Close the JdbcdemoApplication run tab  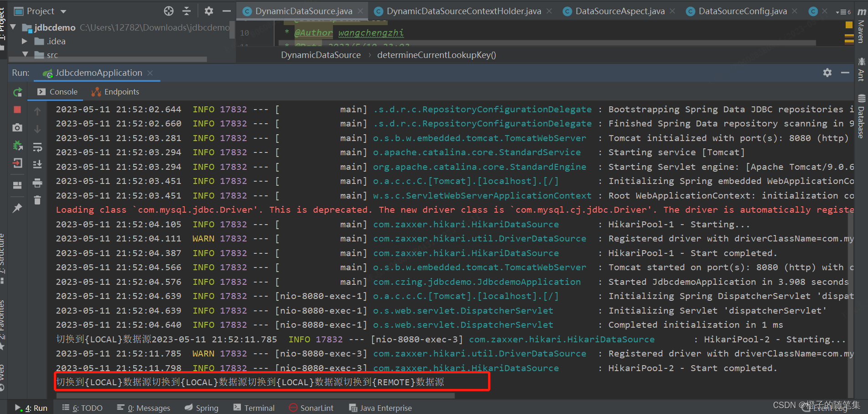[x=150, y=73]
